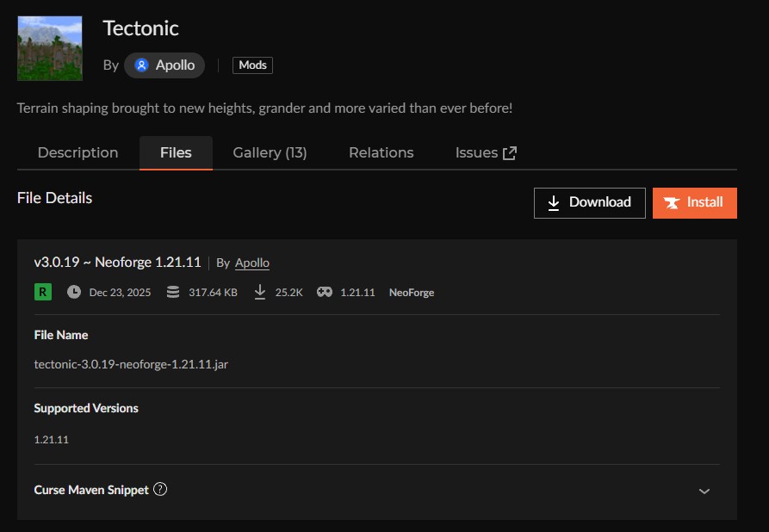Click the tectonic-3.0.19-neoforge-1.21.11.jar file name
Image resolution: width=769 pixels, height=532 pixels.
131,364
